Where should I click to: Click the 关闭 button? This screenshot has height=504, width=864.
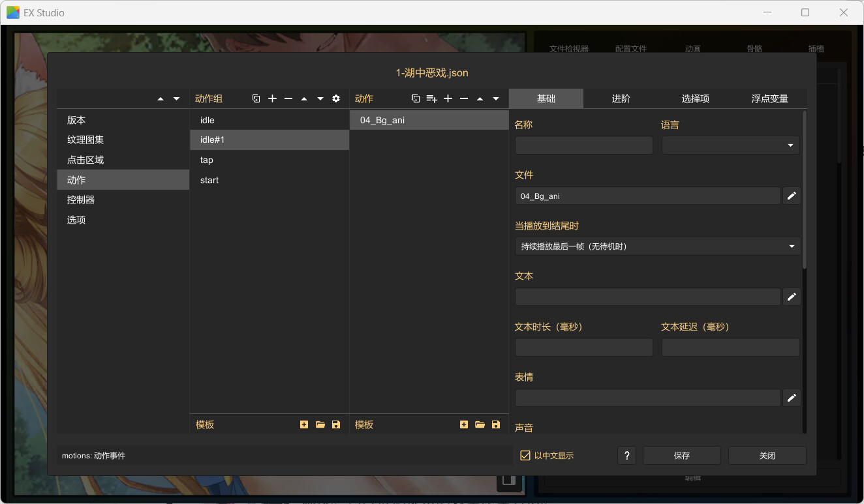767,456
